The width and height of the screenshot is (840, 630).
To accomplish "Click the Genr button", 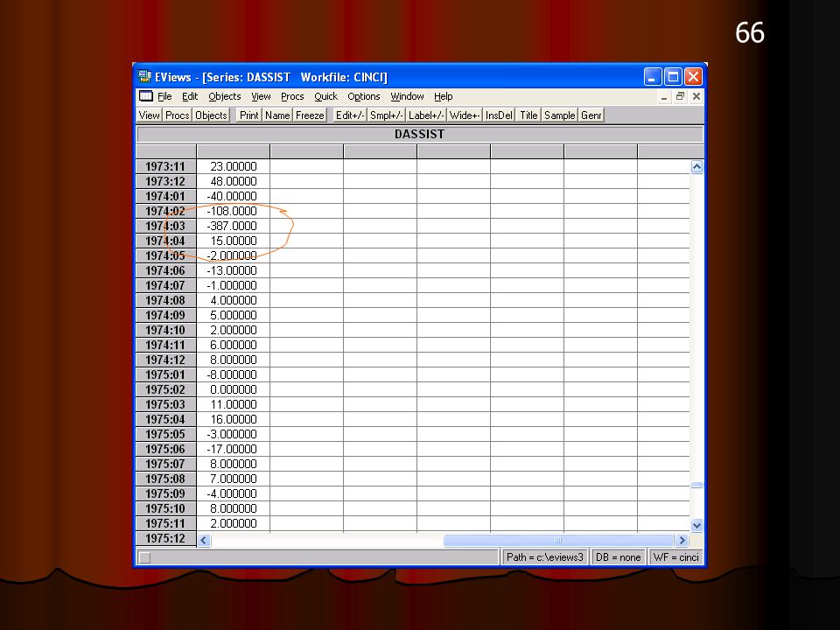I will (x=591, y=115).
